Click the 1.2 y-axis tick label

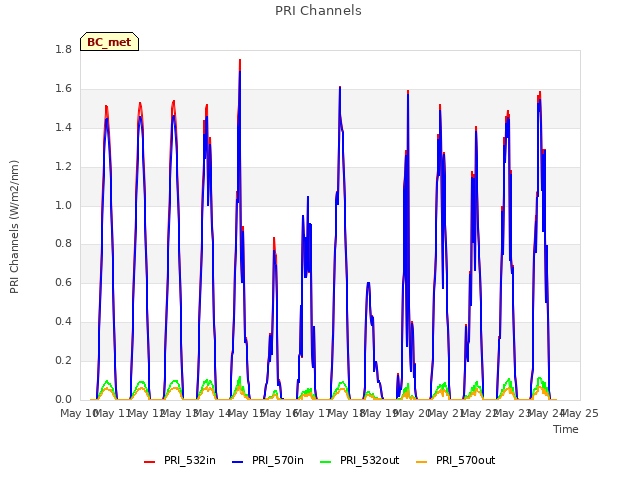64,167
